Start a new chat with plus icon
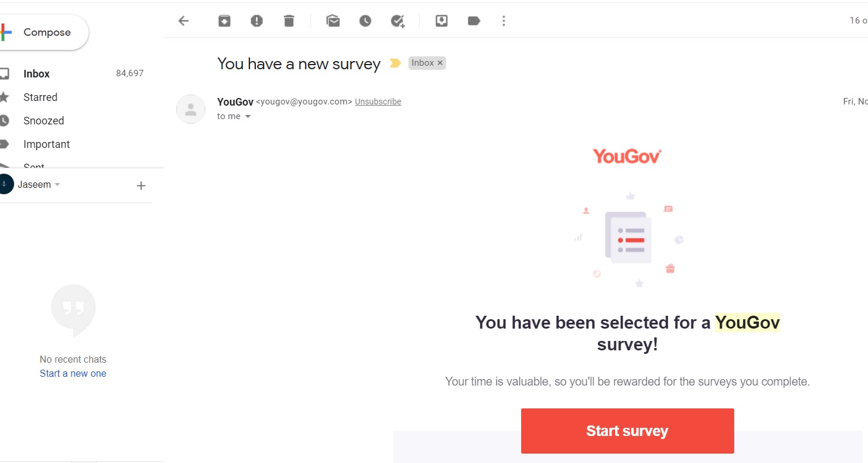 coord(141,186)
